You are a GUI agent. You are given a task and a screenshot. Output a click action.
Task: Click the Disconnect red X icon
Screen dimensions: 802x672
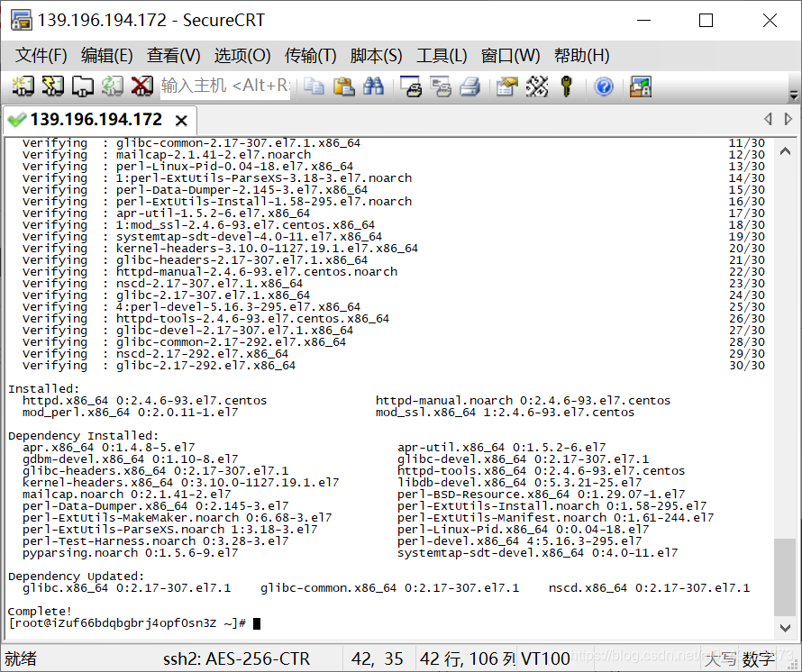141,86
